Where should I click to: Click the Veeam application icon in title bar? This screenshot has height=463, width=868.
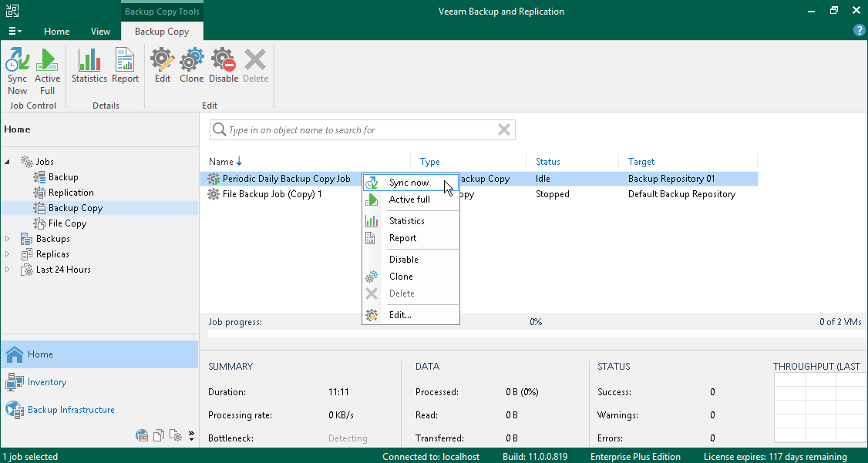(x=12, y=11)
